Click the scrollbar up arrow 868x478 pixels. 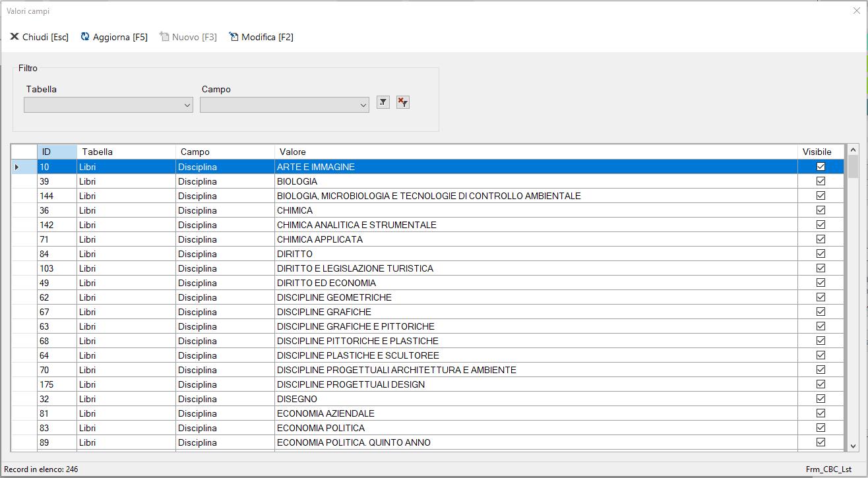853,150
